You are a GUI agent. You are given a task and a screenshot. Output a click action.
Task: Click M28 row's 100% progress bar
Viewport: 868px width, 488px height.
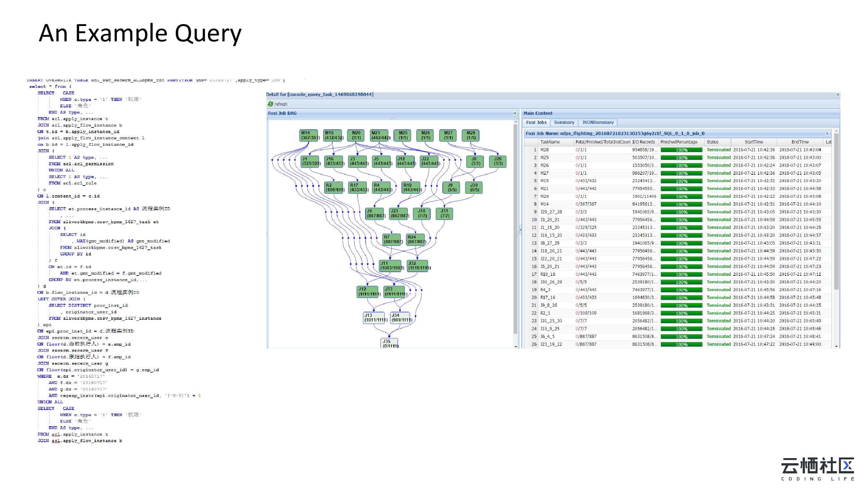pyautogui.click(x=681, y=150)
